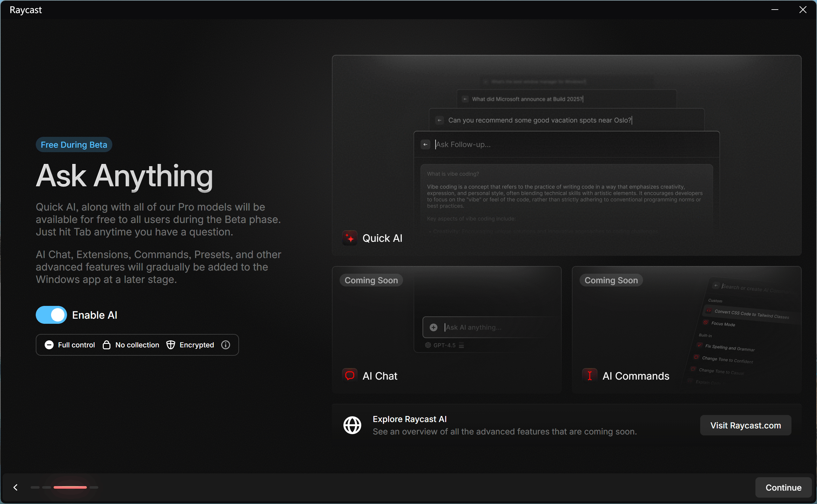Click the Coming Soon badge on AI Commands card
The image size is (817, 504).
[x=611, y=280]
